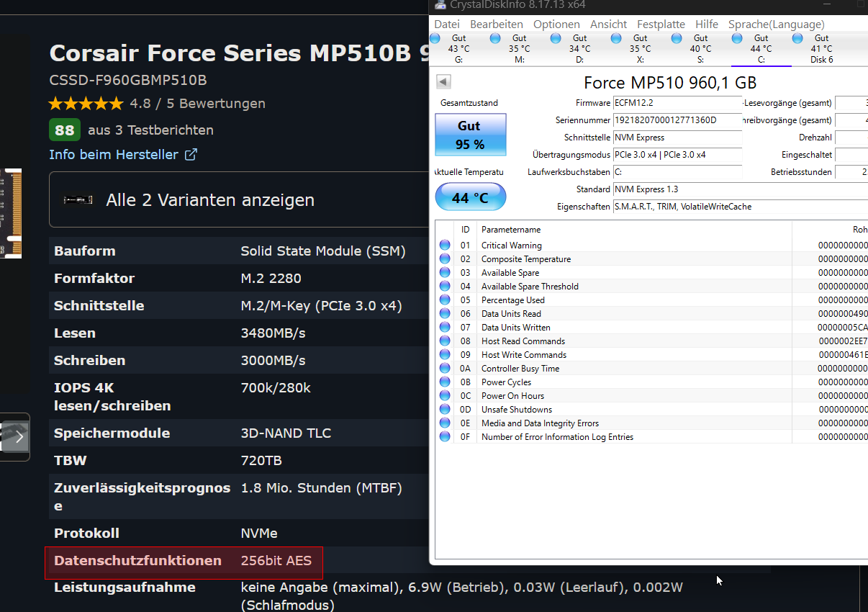Click the Firmware field ECFM12.2

click(677, 103)
